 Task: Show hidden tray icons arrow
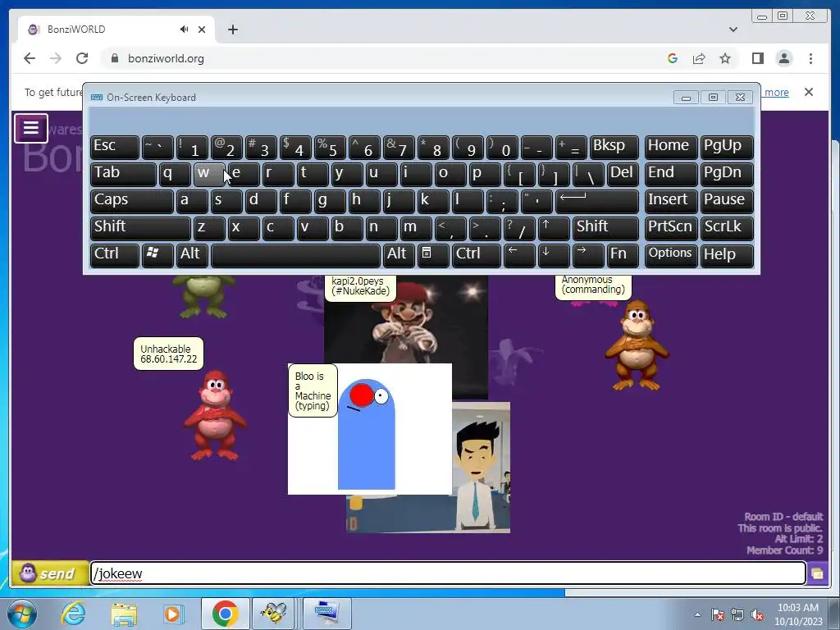coord(697,615)
